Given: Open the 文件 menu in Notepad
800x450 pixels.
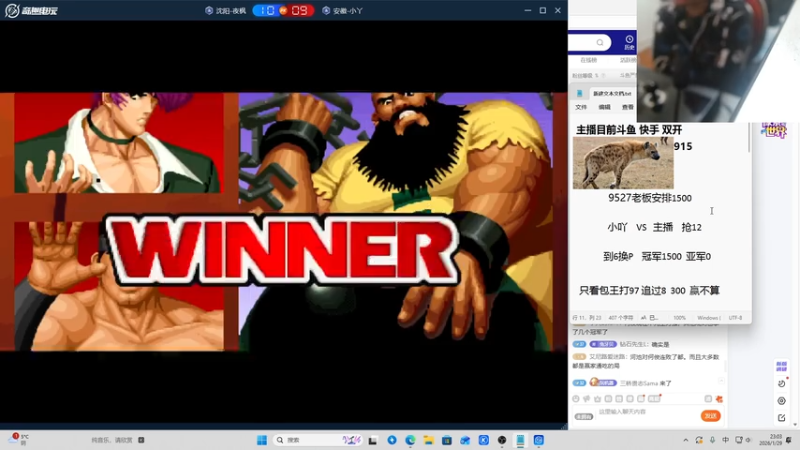Looking at the screenshot, I should [x=581, y=107].
